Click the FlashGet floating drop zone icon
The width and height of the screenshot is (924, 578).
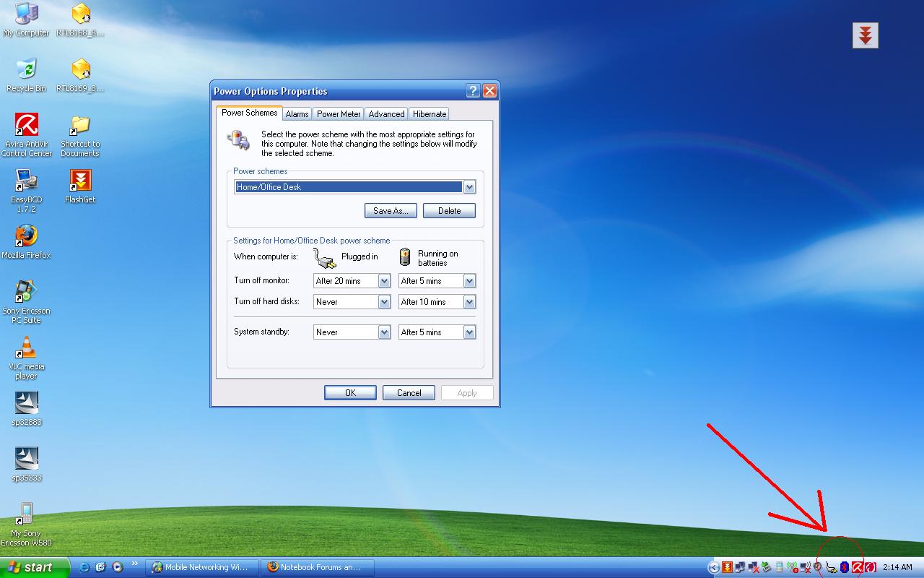coord(866,35)
